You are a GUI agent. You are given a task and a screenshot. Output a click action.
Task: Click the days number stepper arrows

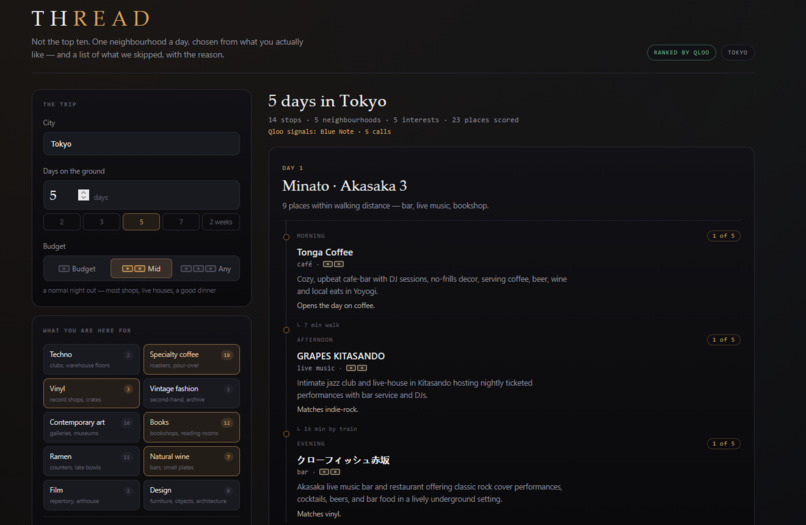point(83,195)
